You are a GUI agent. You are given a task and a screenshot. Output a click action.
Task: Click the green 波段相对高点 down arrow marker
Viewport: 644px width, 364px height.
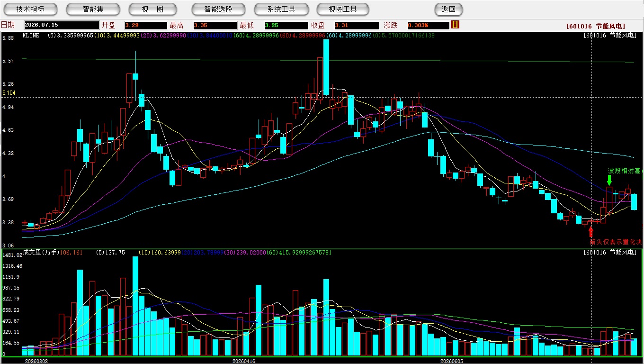coord(609,180)
